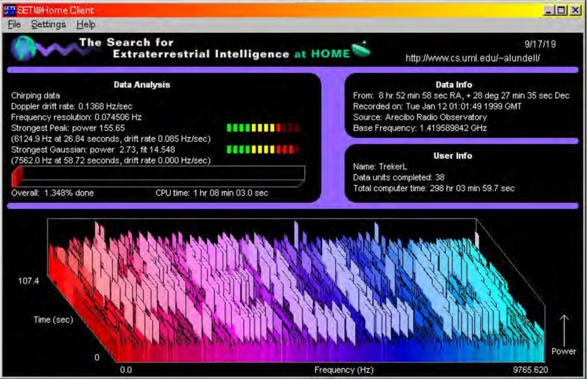The width and height of the screenshot is (588, 379).
Task: Click "Strongest Peak: power 155.65" text
Action: click(x=68, y=128)
